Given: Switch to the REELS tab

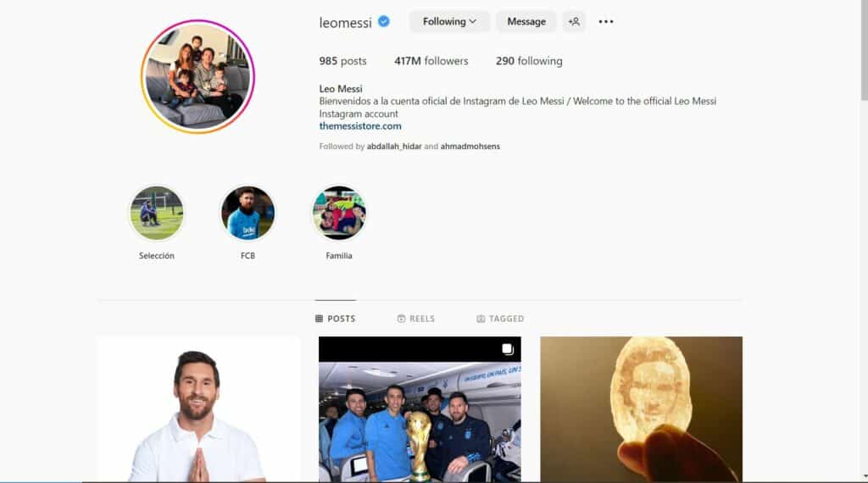Looking at the screenshot, I should [415, 319].
